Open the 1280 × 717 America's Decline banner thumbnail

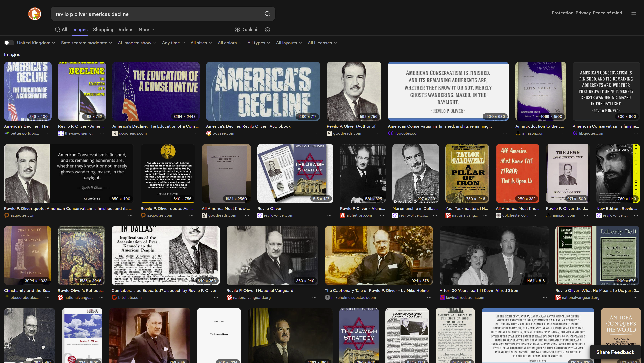[x=263, y=91]
